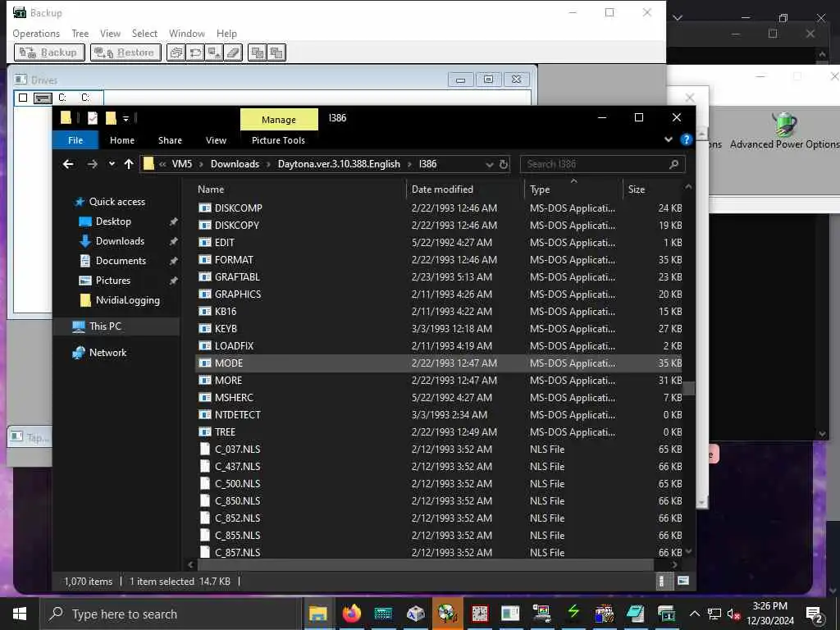Click the vertical scrollbar thumb in file list
This screenshot has width=840, height=630.
pyautogui.click(x=689, y=388)
